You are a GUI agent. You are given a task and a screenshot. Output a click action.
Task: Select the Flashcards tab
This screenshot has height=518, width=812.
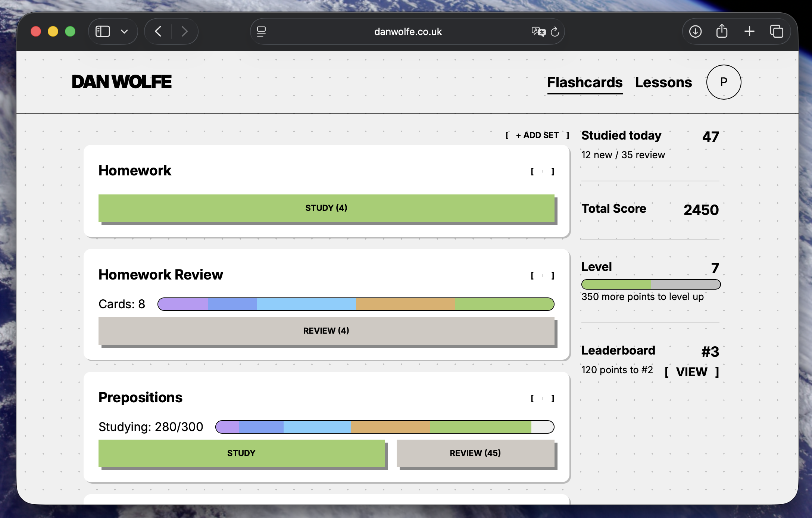(x=585, y=82)
